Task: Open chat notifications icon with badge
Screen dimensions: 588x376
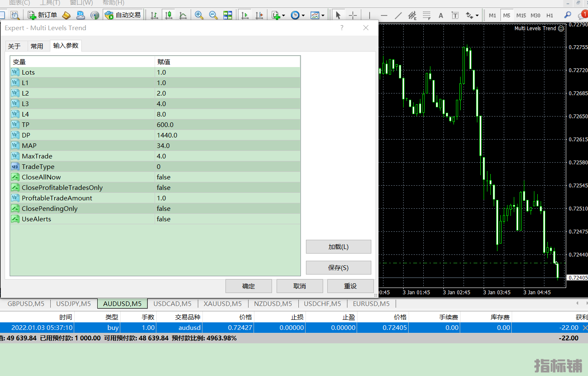Action: [583, 15]
